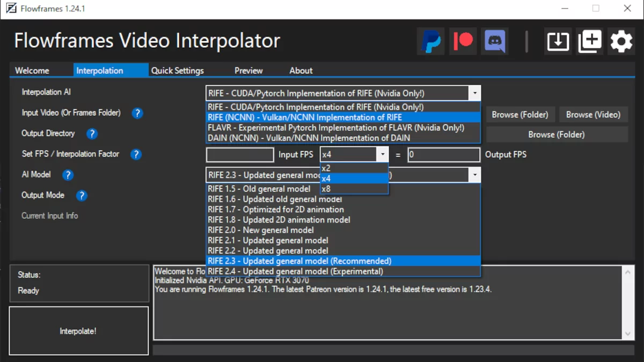Choose RIFE (NCNN) Vulkan implementation option
The height and width of the screenshot is (362, 644).
tap(343, 117)
